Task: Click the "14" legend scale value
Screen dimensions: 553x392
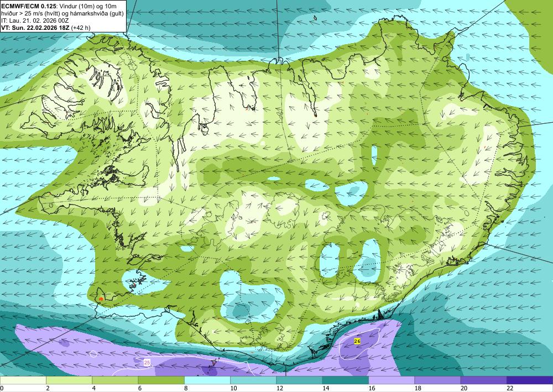Action: 326,388
